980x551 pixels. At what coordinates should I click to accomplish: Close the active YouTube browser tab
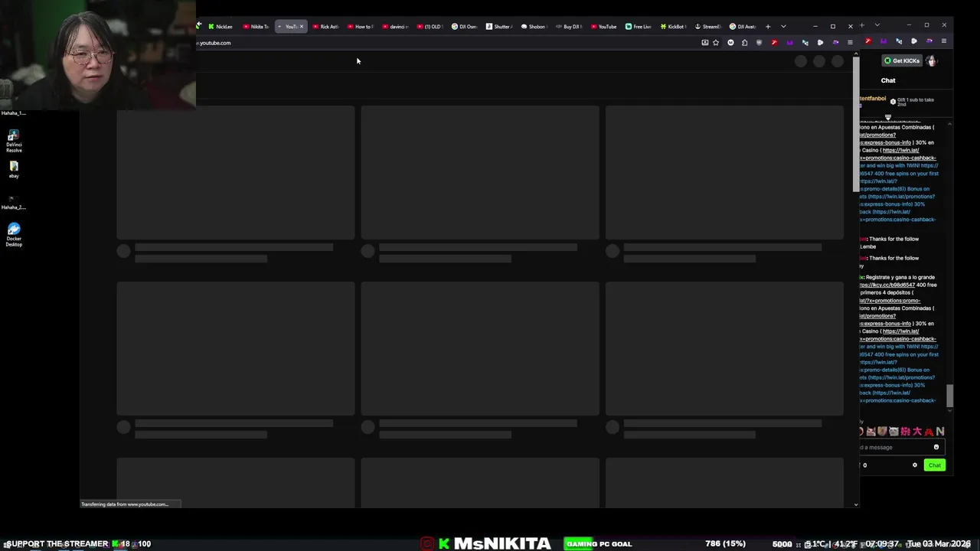click(302, 27)
